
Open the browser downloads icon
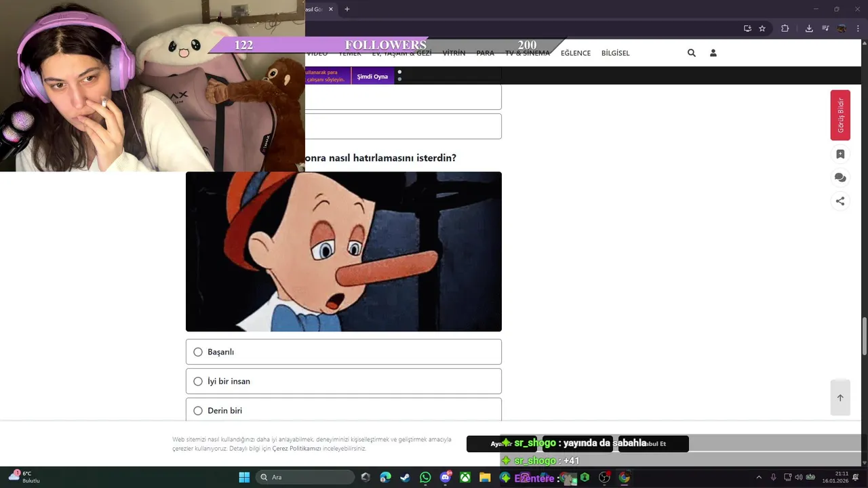click(x=809, y=28)
